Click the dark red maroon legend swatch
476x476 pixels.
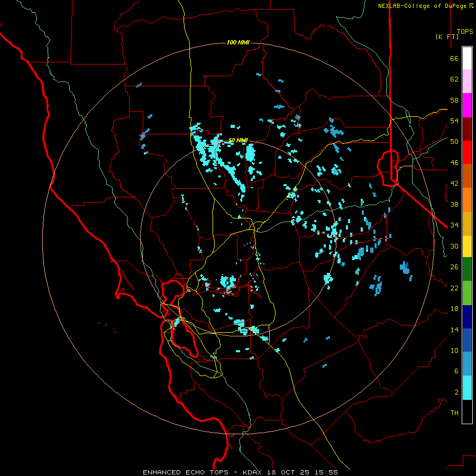(467, 129)
